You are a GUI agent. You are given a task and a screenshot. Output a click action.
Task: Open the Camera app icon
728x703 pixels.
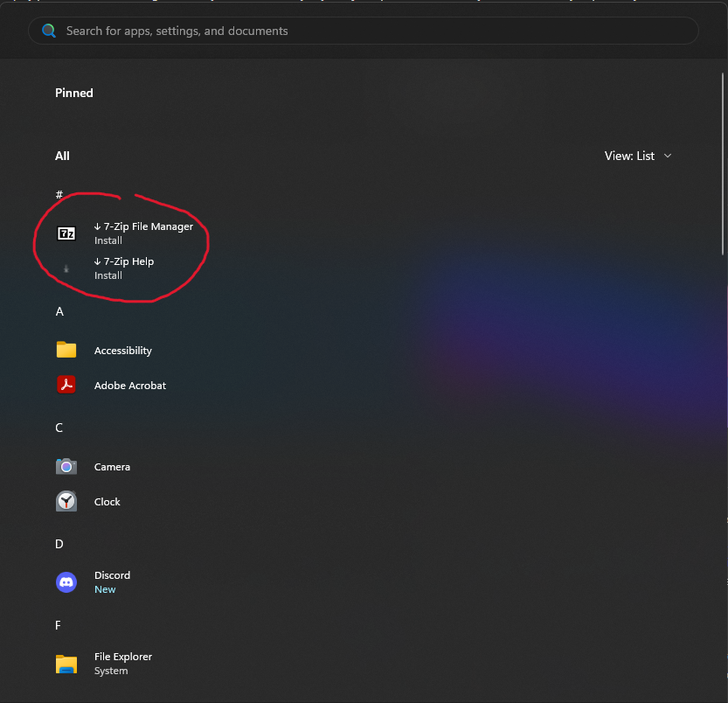(x=66, y=466)
